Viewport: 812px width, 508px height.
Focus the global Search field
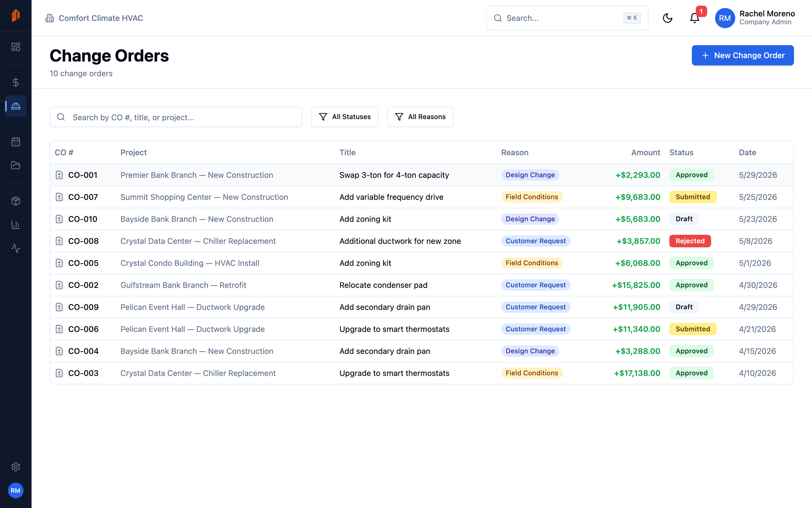[x=567, y=18]
